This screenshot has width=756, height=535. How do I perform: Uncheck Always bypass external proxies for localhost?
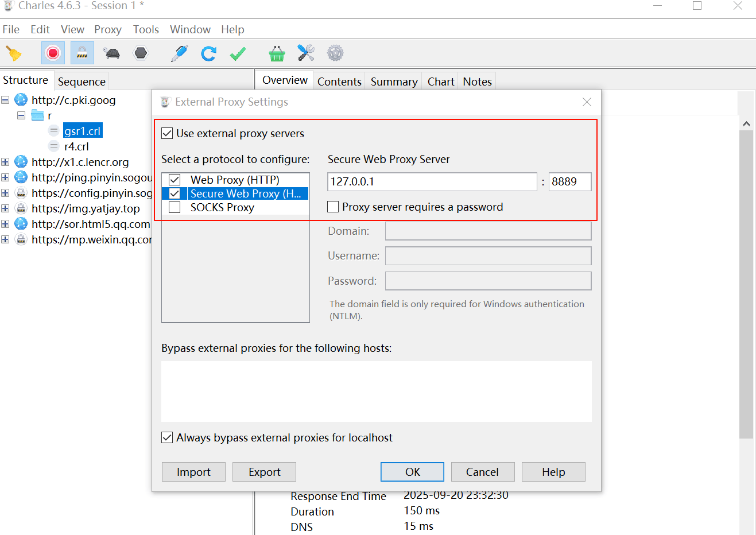167,437
